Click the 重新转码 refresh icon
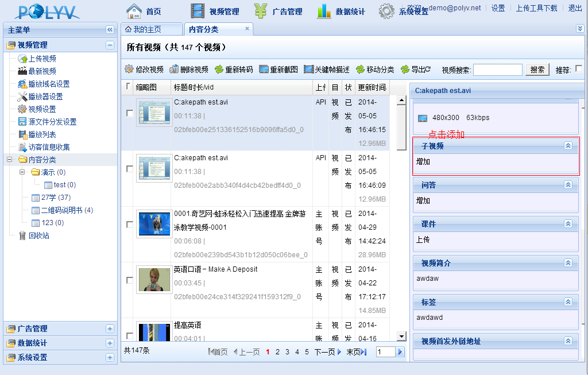588x375 pixels. (219, 69)
